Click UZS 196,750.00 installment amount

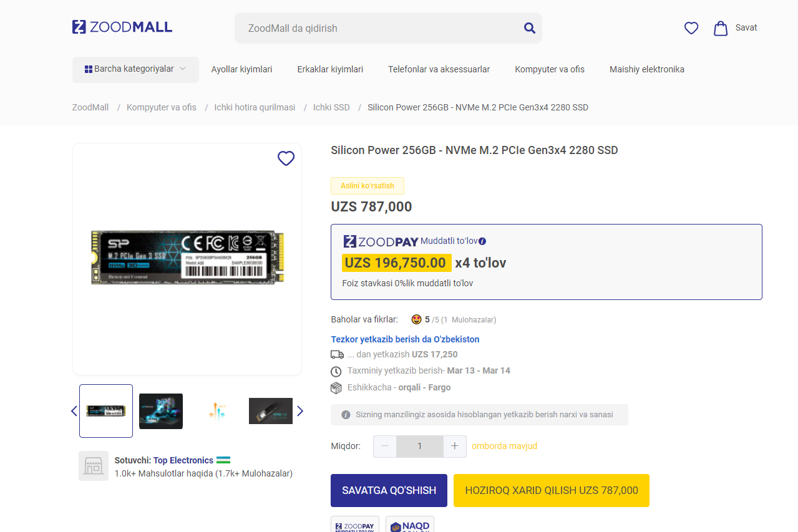[x=396, y=263]
